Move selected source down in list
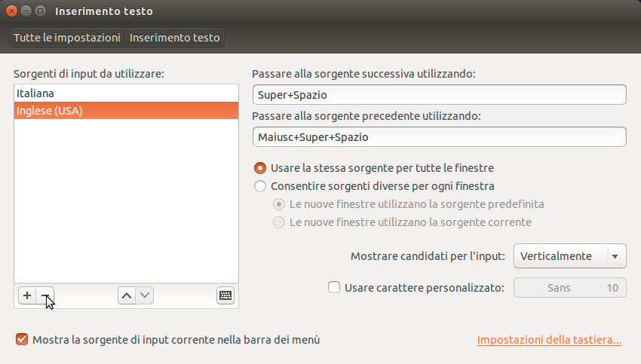Viewport: 641px width, 364px height. pyautogui.click(x=145, y=296)
